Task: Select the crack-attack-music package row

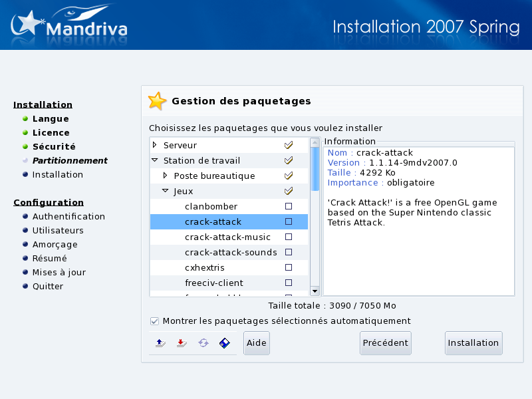Action: (227, 237)
